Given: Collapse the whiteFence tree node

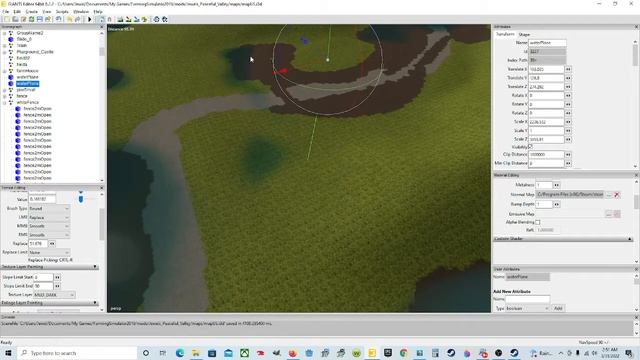Looking at the screenshot, I should tap(4, 102).
